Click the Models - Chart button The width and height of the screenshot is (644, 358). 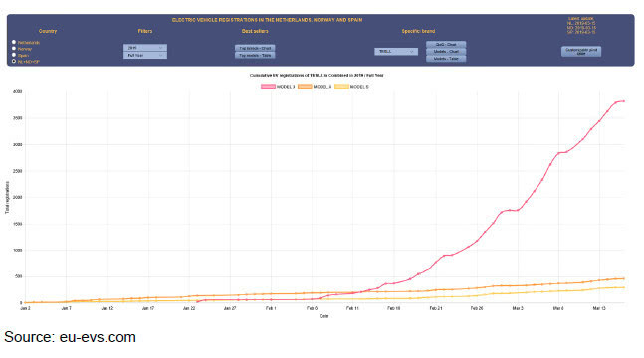point(446,52)
